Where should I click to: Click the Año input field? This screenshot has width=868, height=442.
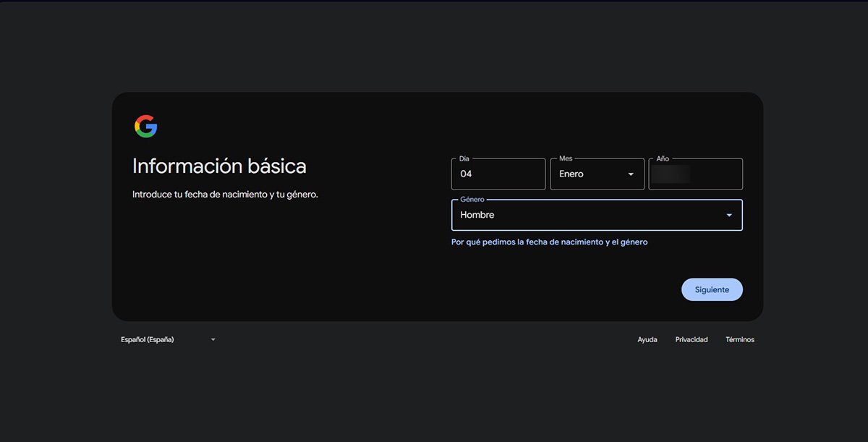click(694, 174)
